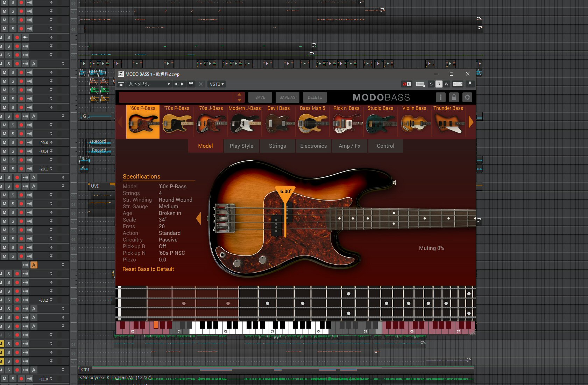
Task: Select the UVI clip in the timeline
Action: click(x=101, y=186)
